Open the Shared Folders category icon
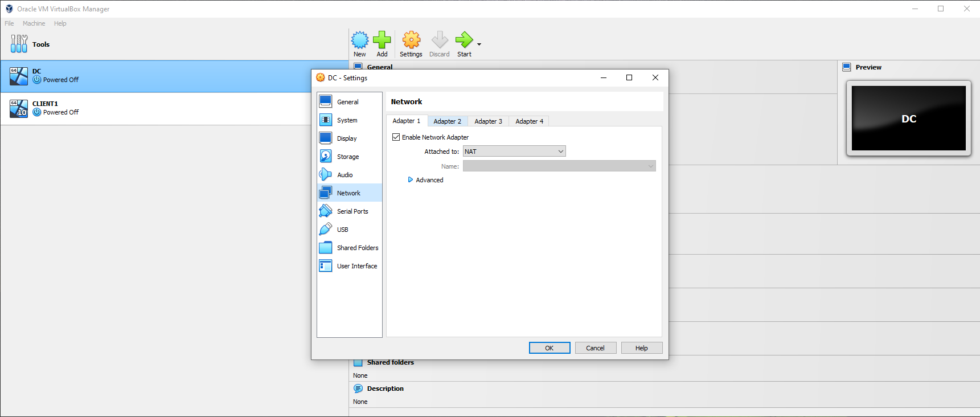 [x=326, y=247]
